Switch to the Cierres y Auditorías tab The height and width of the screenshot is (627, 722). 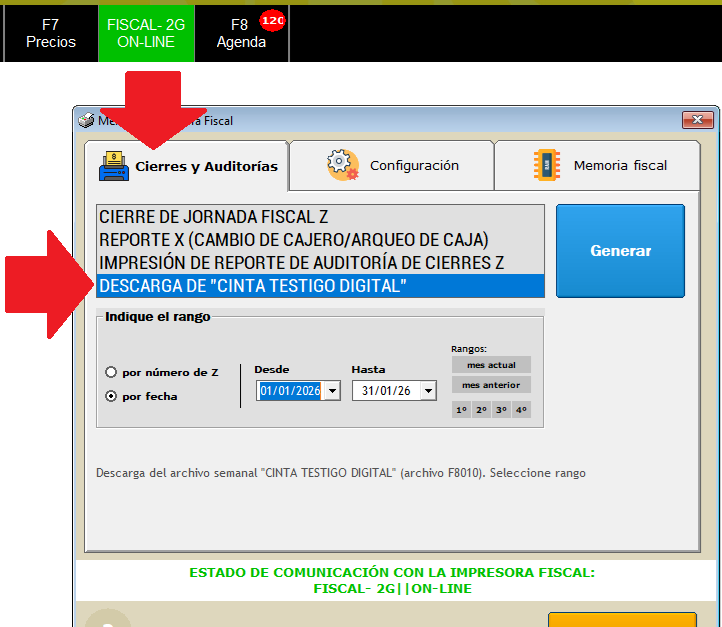tap(186, 166)
